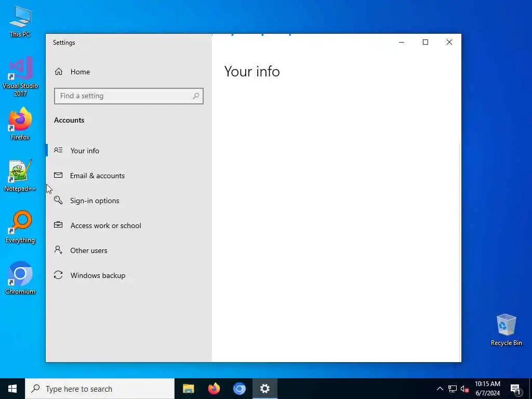Open File Explorer from the taskbar

(188, 389)
